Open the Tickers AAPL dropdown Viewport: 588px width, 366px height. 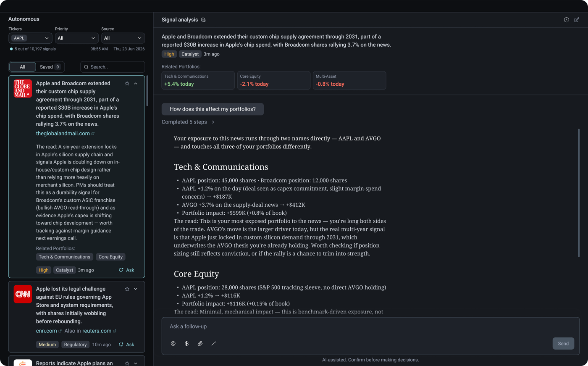coord(30,38)
